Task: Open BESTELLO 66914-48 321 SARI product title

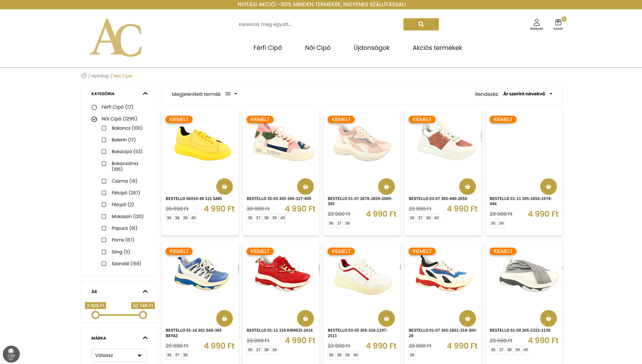Action: click(194, 199)
